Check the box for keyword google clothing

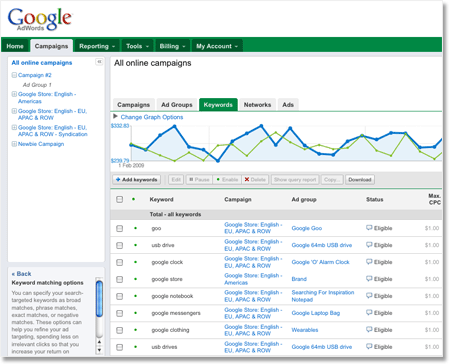119,330
